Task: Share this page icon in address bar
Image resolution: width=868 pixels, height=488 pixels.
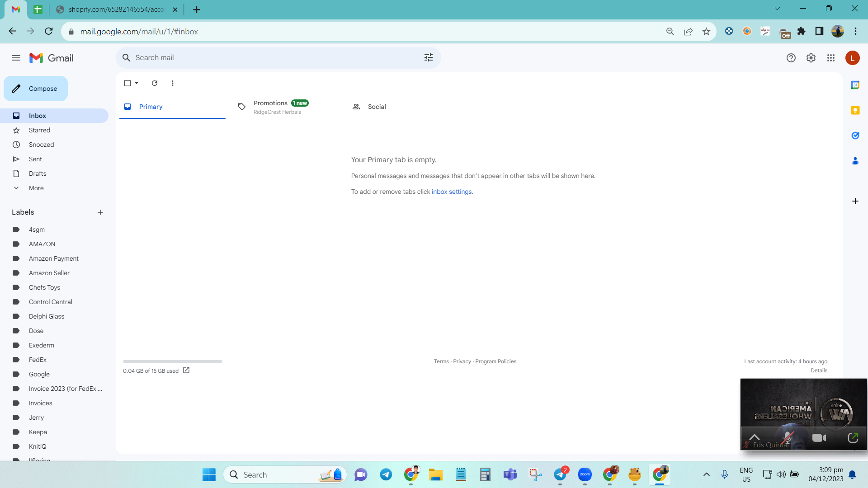Action: point(688,32)
